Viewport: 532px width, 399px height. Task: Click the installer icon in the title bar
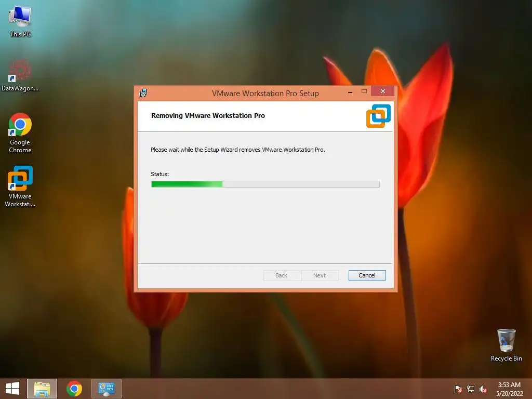point(143,93)
